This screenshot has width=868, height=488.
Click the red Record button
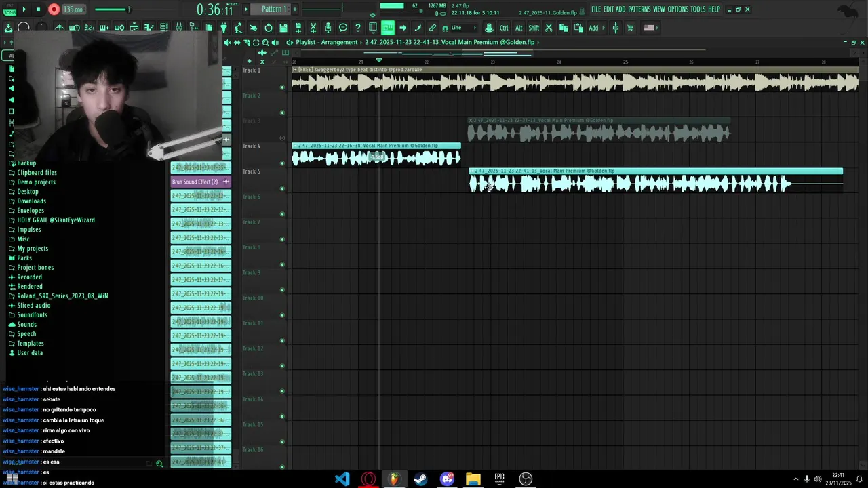54,9
